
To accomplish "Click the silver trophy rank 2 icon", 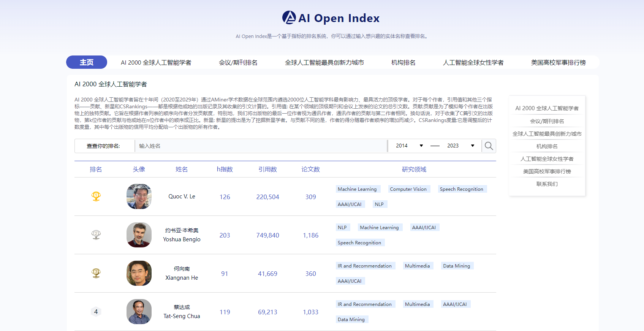I will [x=96, y=235].
